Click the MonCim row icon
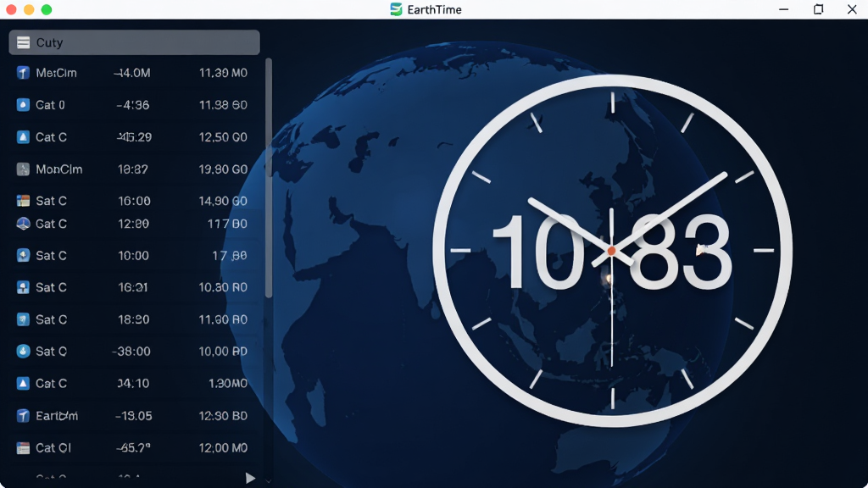The width and height of the screenshot is (868, 488). [x=23, y=169]
